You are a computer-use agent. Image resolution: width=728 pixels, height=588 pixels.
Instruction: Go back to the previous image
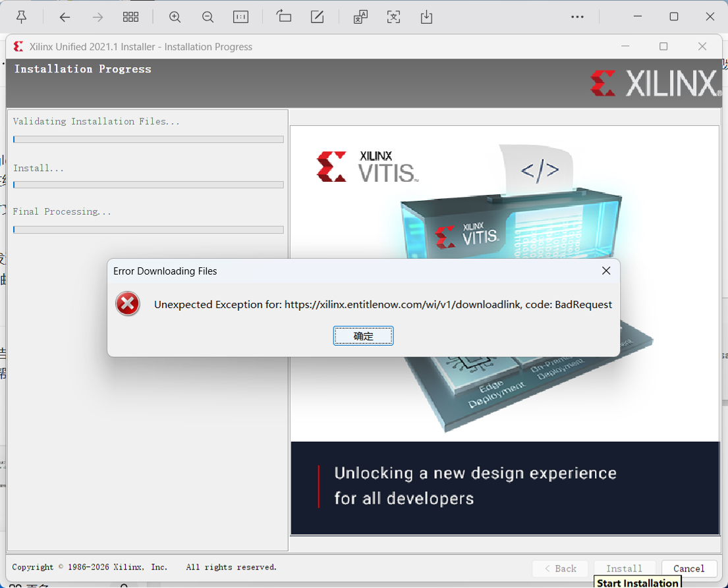point(65,17)
